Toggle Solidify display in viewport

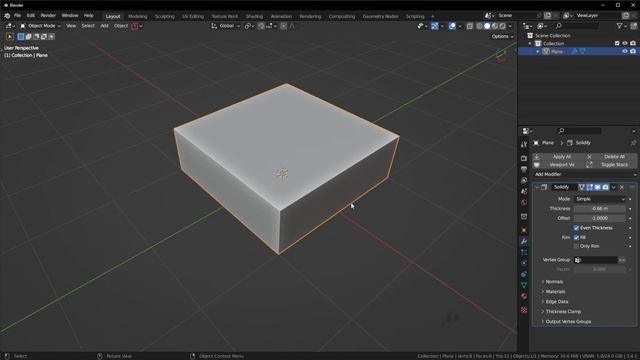click(598, 187)
